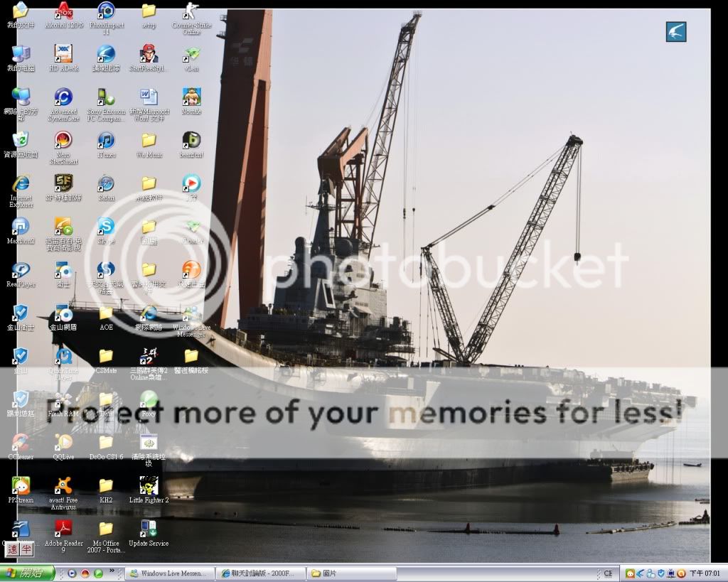Open the CCleaner desktop shortcut
This screenshot has width=728, height=582.
tap(21, 443)
